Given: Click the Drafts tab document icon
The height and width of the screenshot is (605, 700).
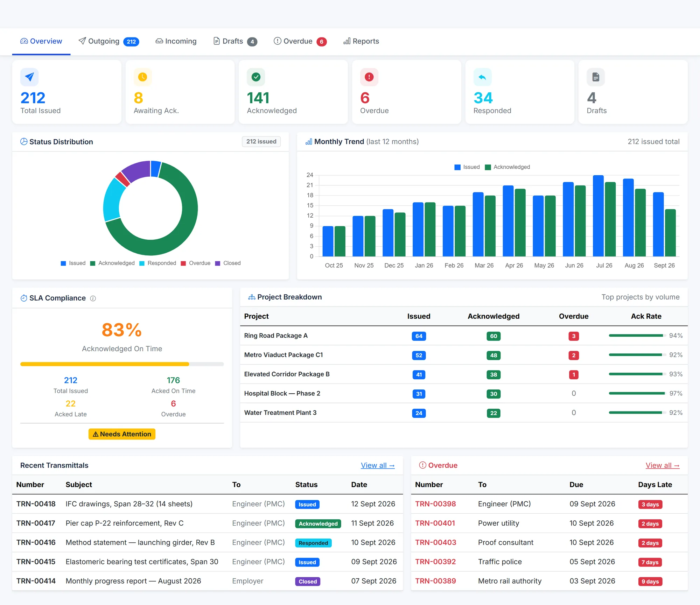Looking at the screenshot, I should coord(217,41).
